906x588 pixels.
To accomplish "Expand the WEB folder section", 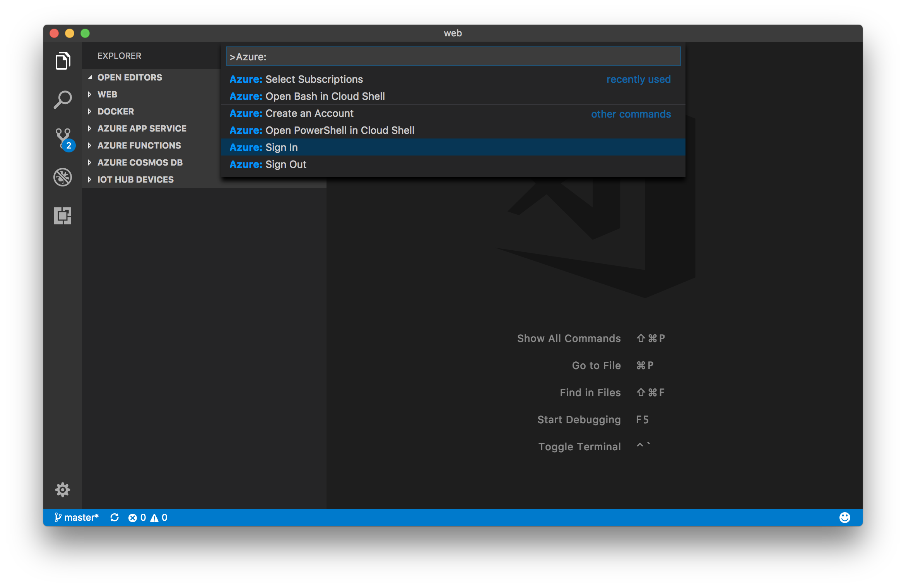I will 107,94.
